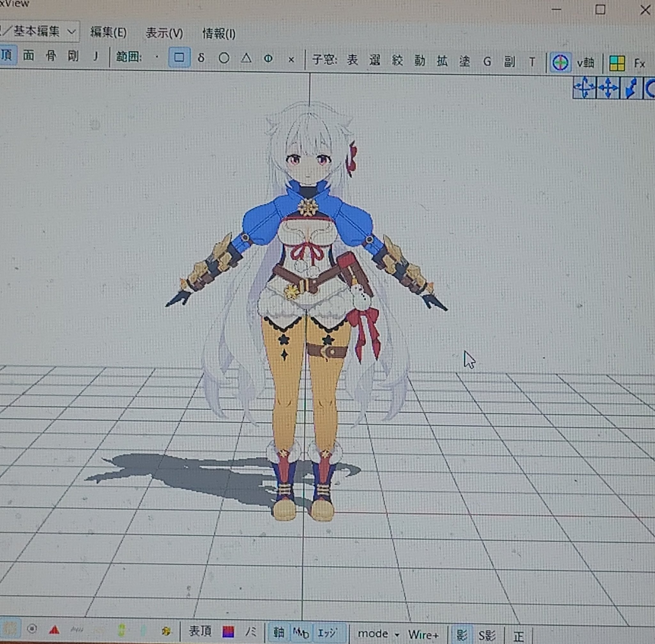Select rectangle range selection icon
The image size is (655, 644).
pyautogui.click(x=179, y=58)
